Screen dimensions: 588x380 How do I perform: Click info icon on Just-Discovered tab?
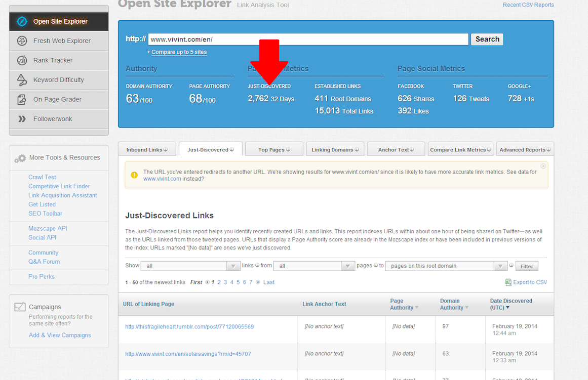pyautogui.click(x=232, y=150)
